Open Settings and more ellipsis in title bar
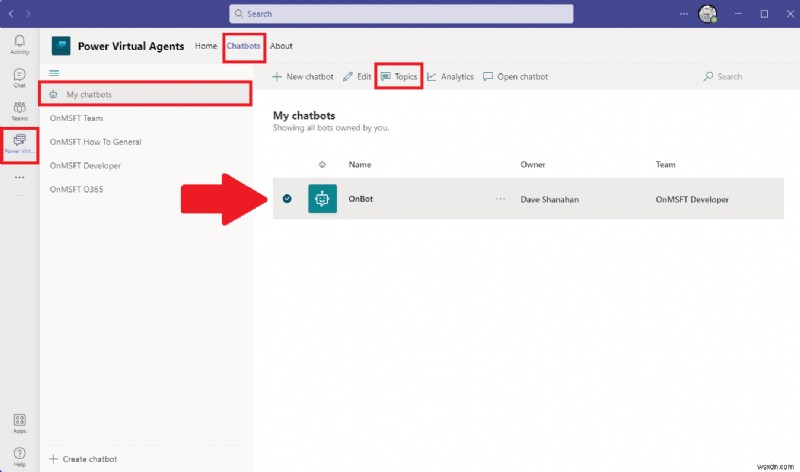 [x=684, y=14]
